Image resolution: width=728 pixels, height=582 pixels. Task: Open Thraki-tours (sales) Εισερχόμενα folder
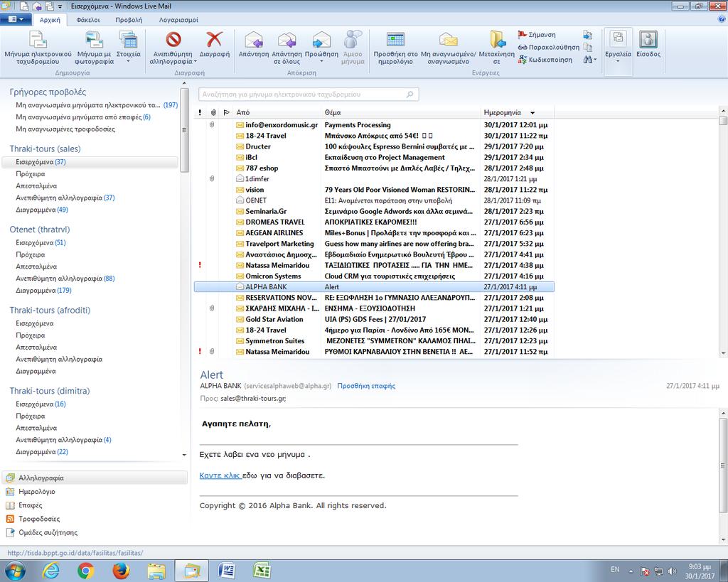click(x=90, y=162)
